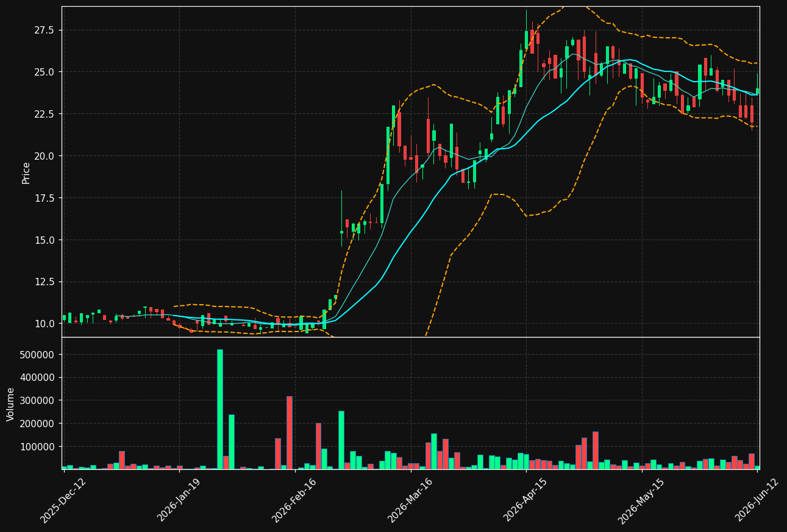Click the 25.0 price axis tick

[x=46, y=72]
